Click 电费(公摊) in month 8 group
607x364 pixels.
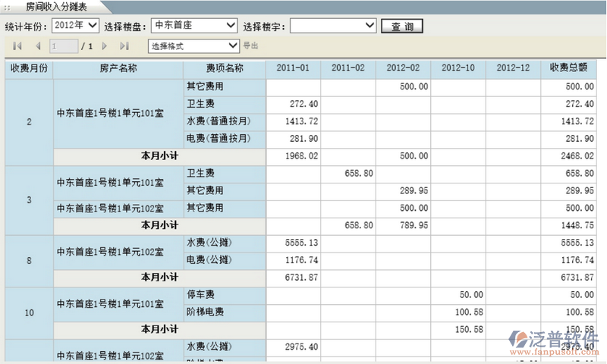point(209,260)
